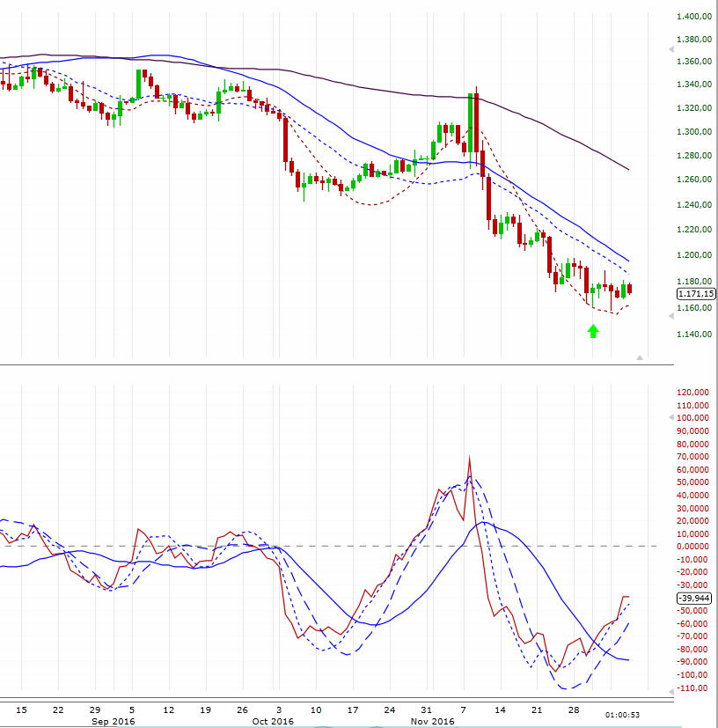The image size is (718, 728).
Task: Click the Nov 2016 label on time axis
Action: click(x=433, y=721)
